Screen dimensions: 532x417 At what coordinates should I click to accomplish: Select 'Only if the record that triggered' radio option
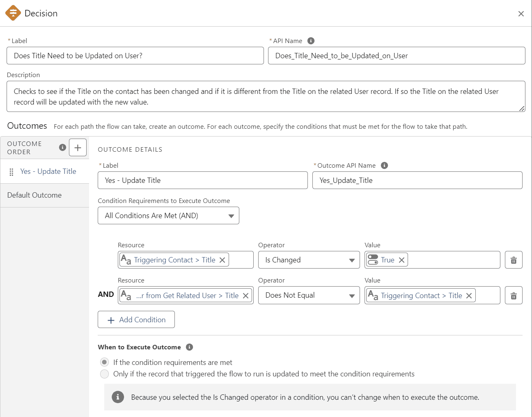click(105, 374)
